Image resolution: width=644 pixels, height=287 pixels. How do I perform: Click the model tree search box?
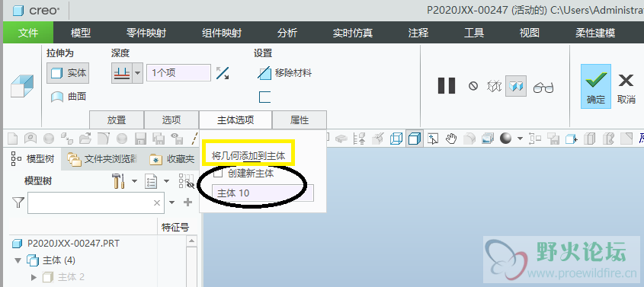(x=96, y=202)
